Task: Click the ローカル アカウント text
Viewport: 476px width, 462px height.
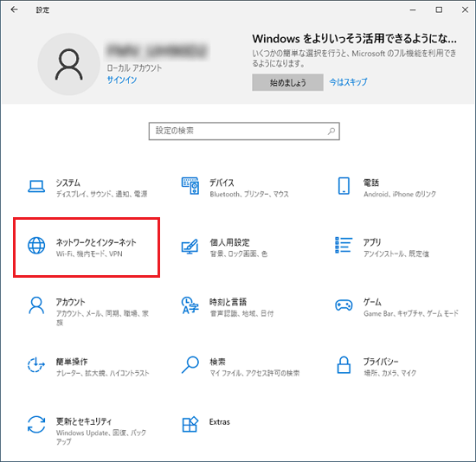Action: (x=134, y=67)
